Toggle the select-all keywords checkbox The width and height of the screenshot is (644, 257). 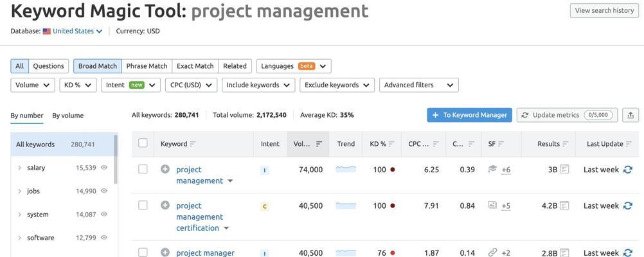(143, 143)
